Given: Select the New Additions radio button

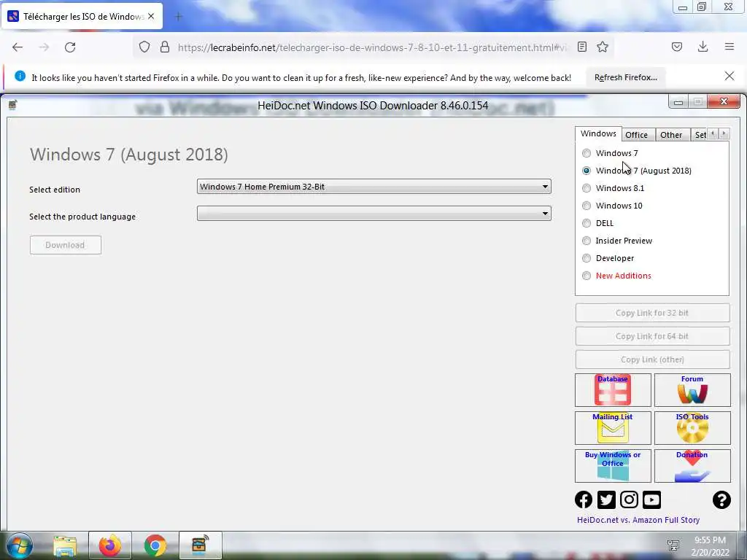Looking at the screenshot, I should [x=587, y=276].
